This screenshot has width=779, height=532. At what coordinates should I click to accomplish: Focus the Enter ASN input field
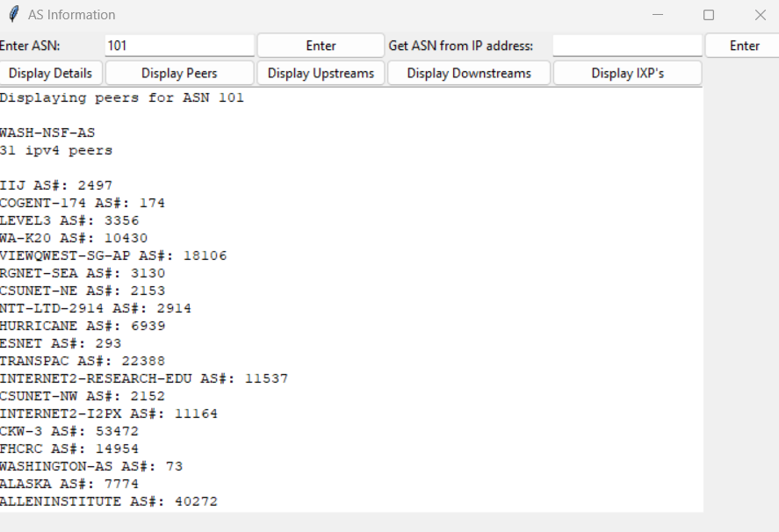tap(179, 46)
